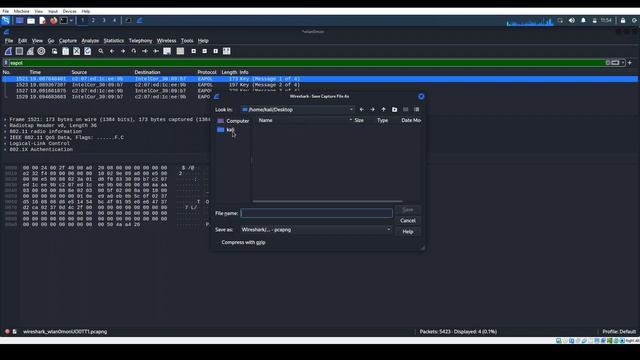Click the Stop capture toolbar icon

[19, 51]
